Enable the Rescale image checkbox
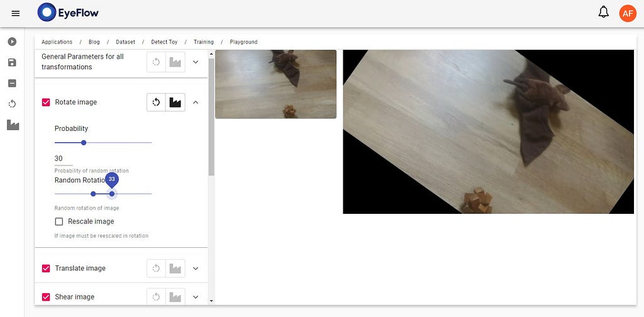 pos(59,222)
